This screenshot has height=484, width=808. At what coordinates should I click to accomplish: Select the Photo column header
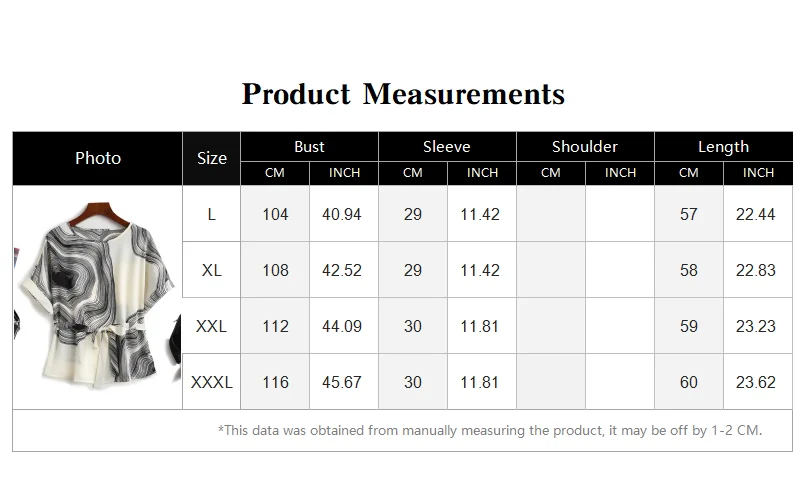point(97,158)
